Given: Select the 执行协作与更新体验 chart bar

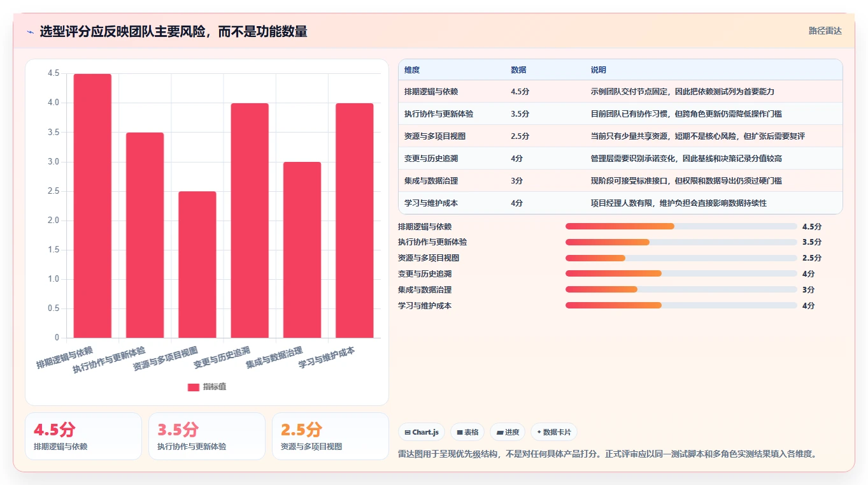Looking at the screenshot, I should (145, 235).
